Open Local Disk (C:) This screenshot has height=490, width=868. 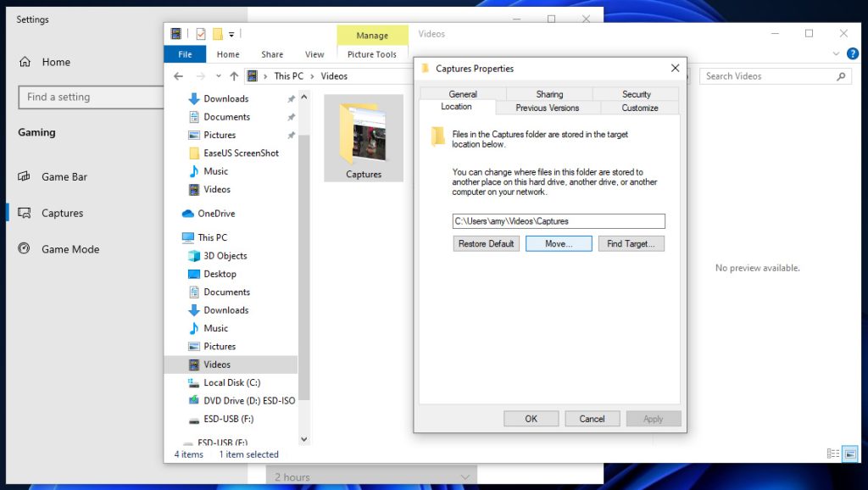pyautogui.click(x=232, y=382)
